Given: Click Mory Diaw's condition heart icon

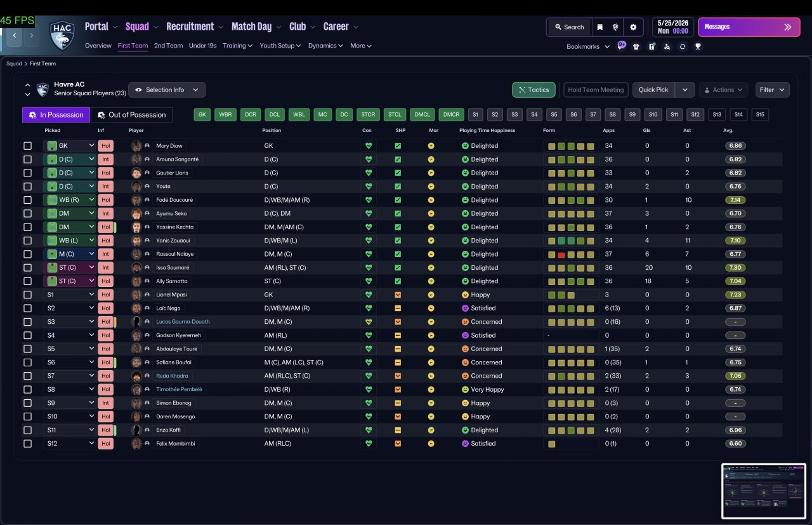Looking at the screenshot, I should [x=367, y=146].
